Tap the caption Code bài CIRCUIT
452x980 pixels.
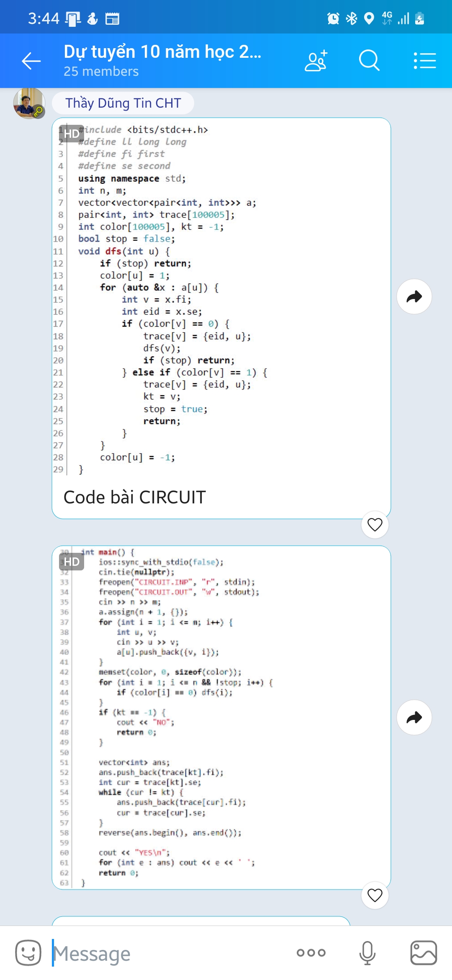point(135,498)
